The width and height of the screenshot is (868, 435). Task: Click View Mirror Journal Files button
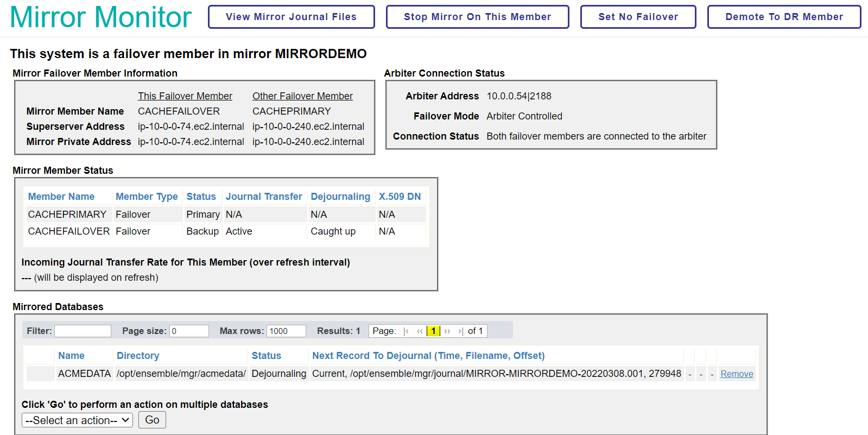click(x=291, y=17)
